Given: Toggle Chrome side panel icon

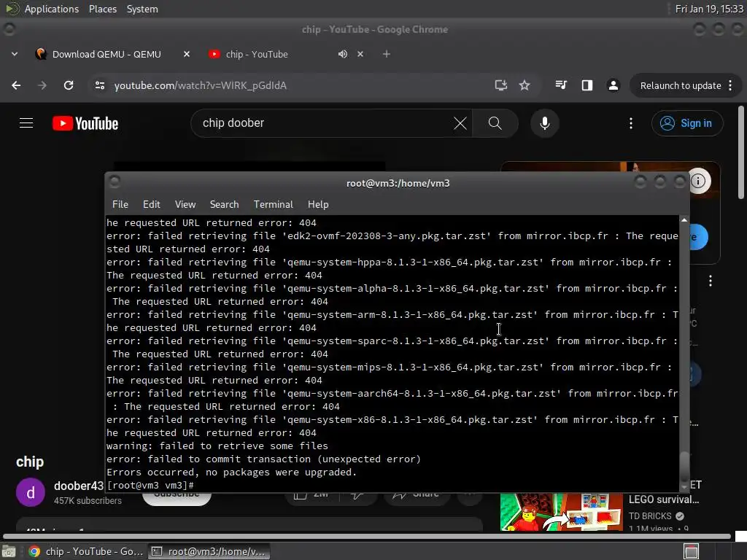Looking at the screenshot, I should [587, 85].
